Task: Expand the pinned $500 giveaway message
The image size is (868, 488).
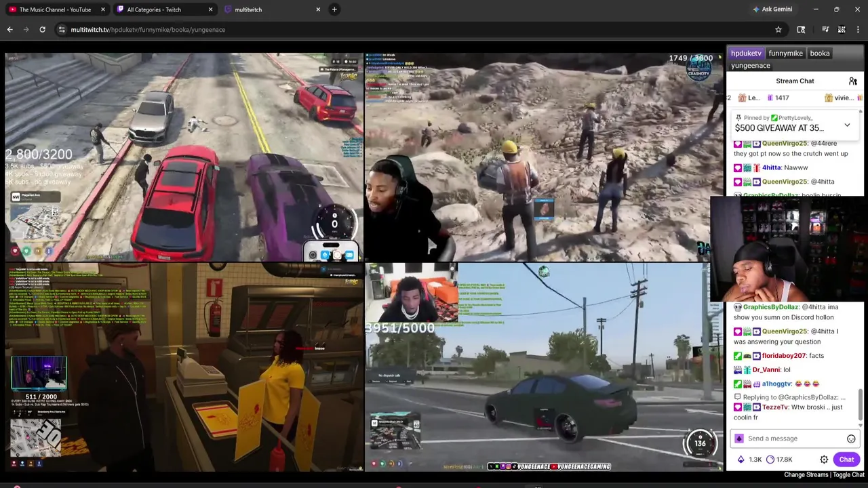Action: (x=847, y=125)
